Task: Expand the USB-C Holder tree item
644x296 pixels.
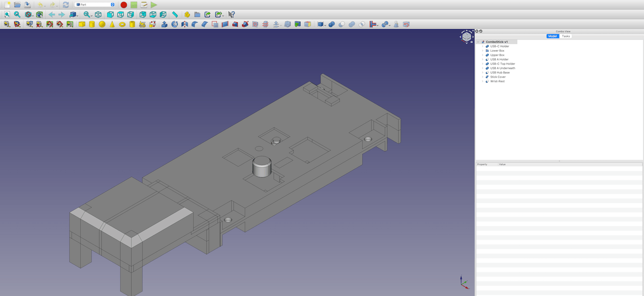Action: 482,46
